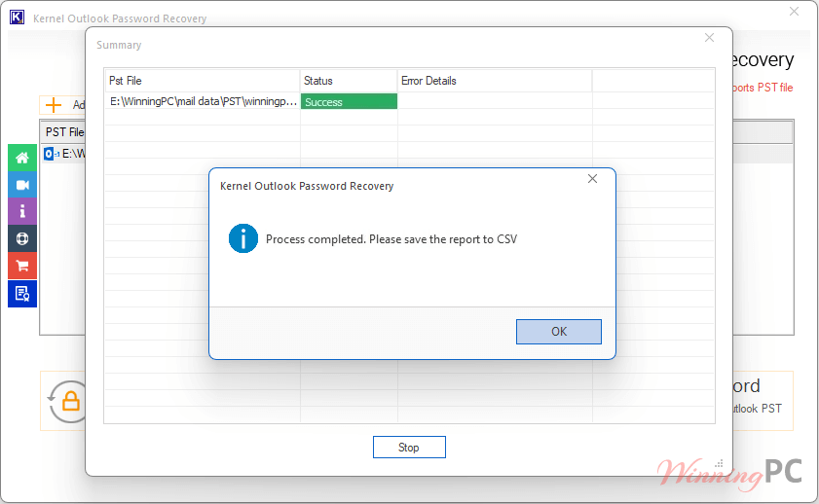The height and width of the screenshot is (504, 819).
Task: Click the Pst File column header
Action: coord(203,81)
